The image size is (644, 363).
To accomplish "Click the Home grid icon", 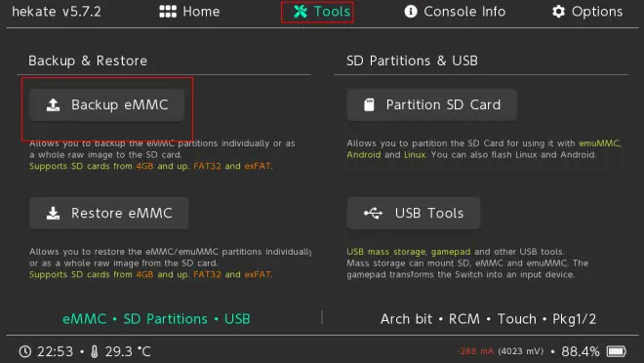I will coord(168,12).
